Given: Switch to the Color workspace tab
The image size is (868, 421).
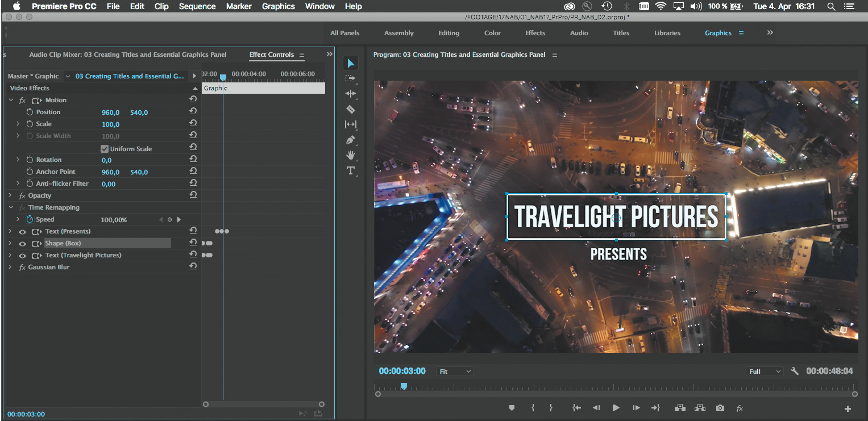Looking at the screenshot, I should pyautogui.click(x=492, y=33).
